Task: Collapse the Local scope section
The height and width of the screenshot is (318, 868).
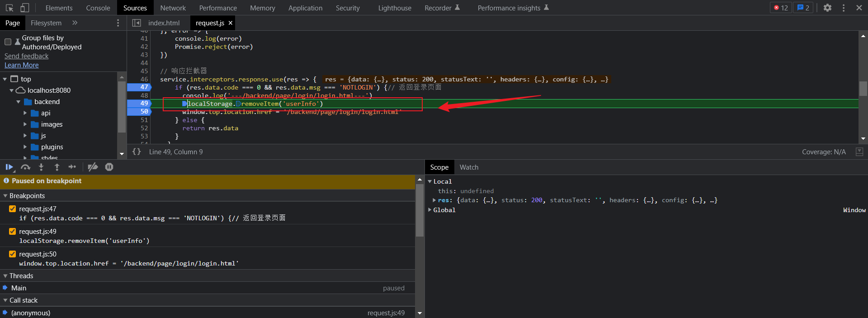Action: tap(430, 181)
